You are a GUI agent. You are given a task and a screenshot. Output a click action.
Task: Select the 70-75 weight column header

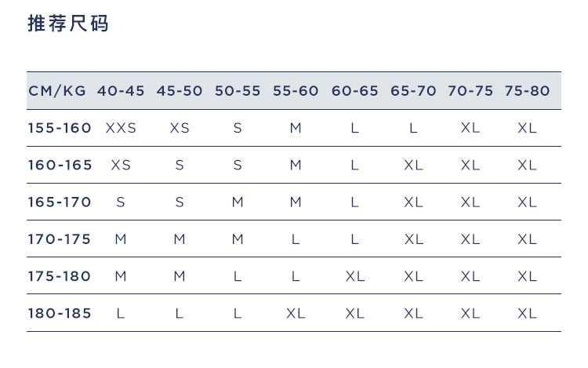point(470,91)
